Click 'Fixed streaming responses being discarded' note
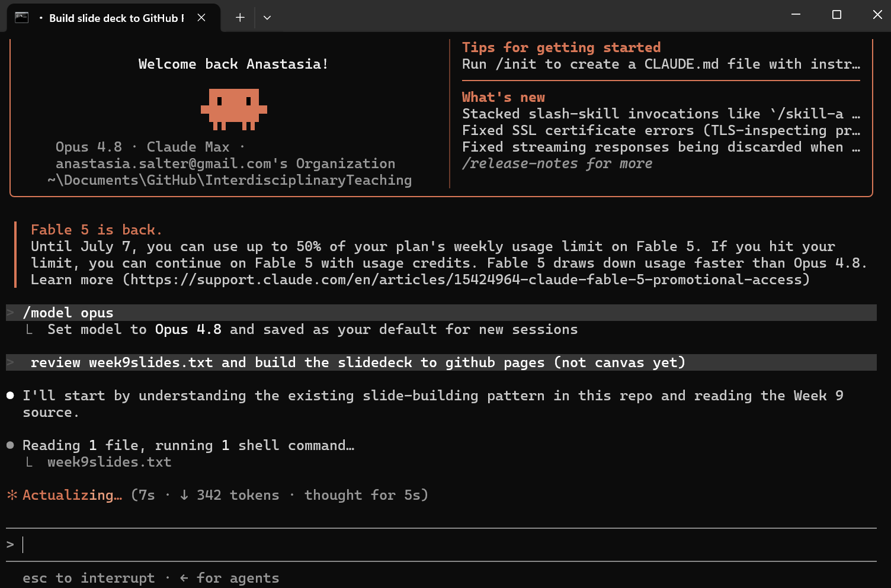Screen dimensions: 891x588 pos(661,147)
